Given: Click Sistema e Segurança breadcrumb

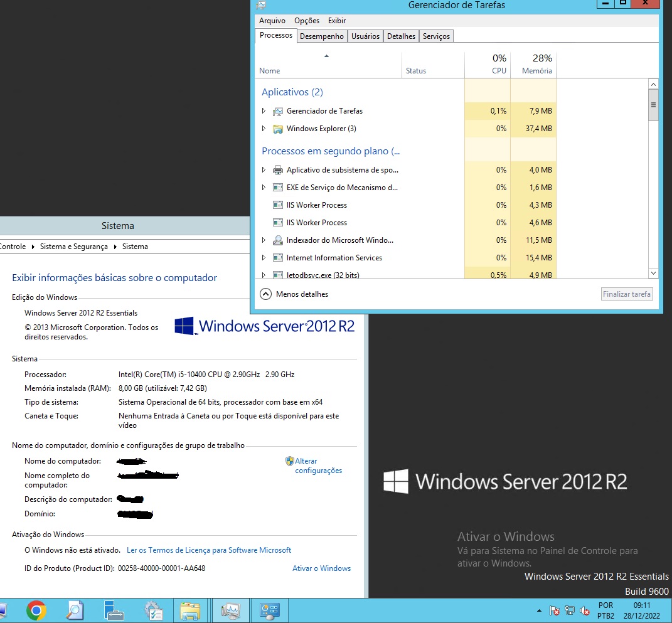Looking at the screenshot, I should click(x=73, y=247).
